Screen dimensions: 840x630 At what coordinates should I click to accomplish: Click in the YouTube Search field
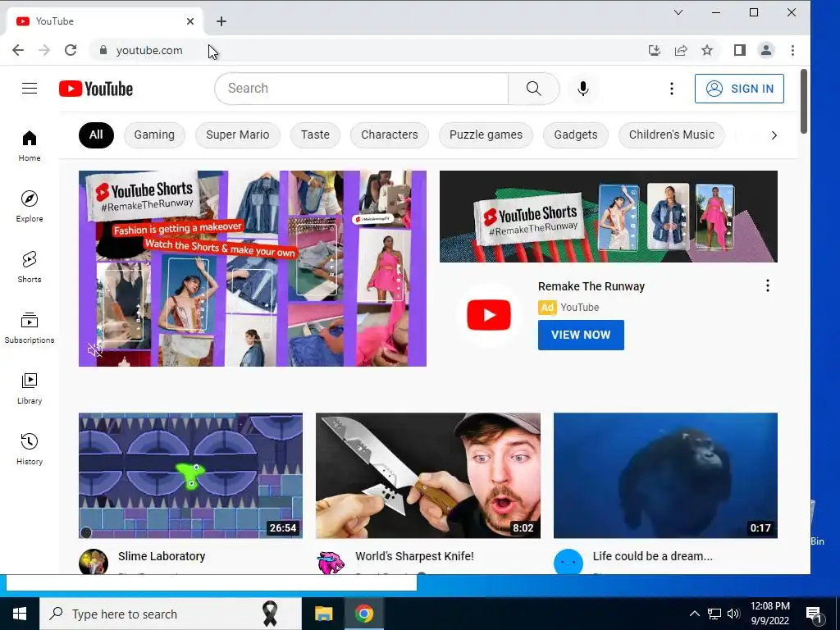(x=362, y=89)
